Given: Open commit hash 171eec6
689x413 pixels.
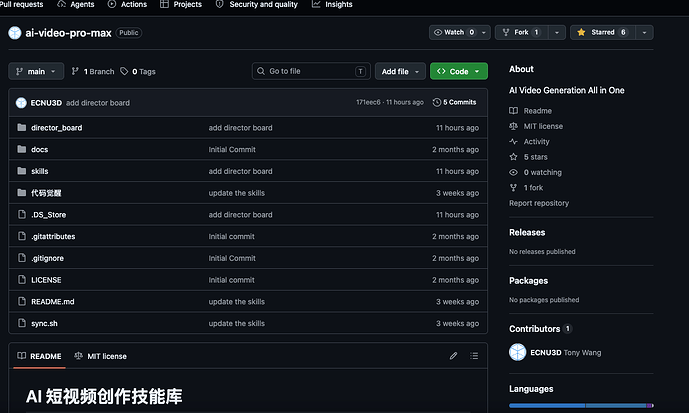Looking at the screenshot, I should pos(368,102).
